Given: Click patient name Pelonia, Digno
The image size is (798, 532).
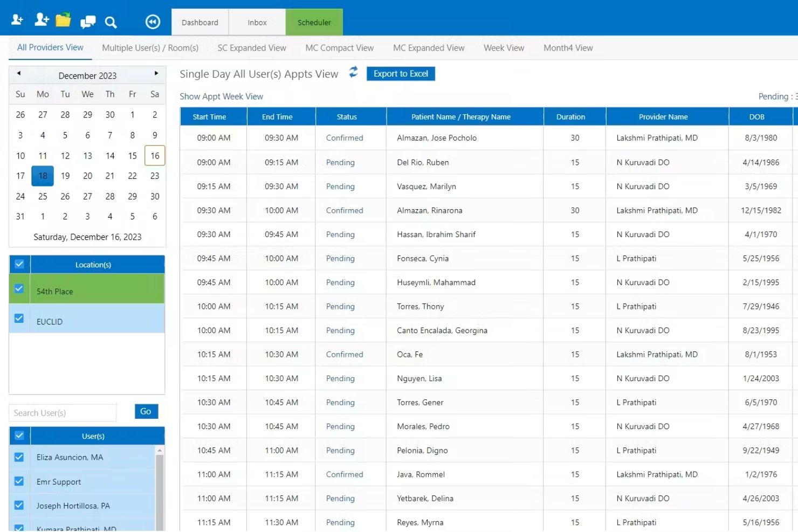Looking at the screenshot, I should click(422, 451).
